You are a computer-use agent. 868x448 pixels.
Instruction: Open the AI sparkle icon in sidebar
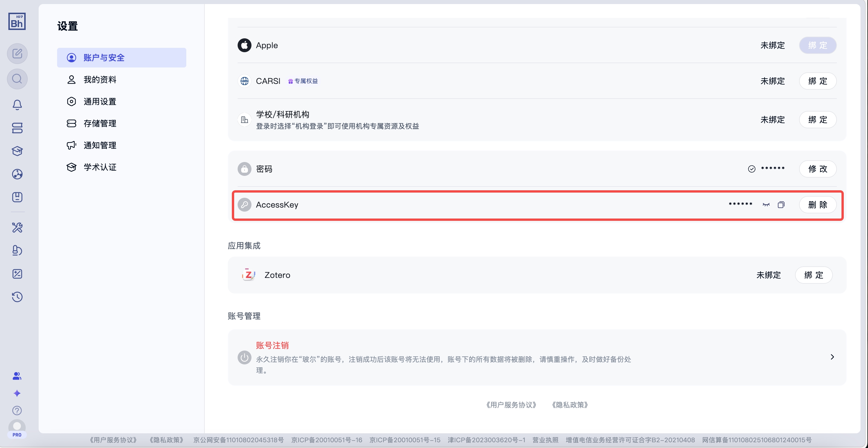click(x=17, y=393)
